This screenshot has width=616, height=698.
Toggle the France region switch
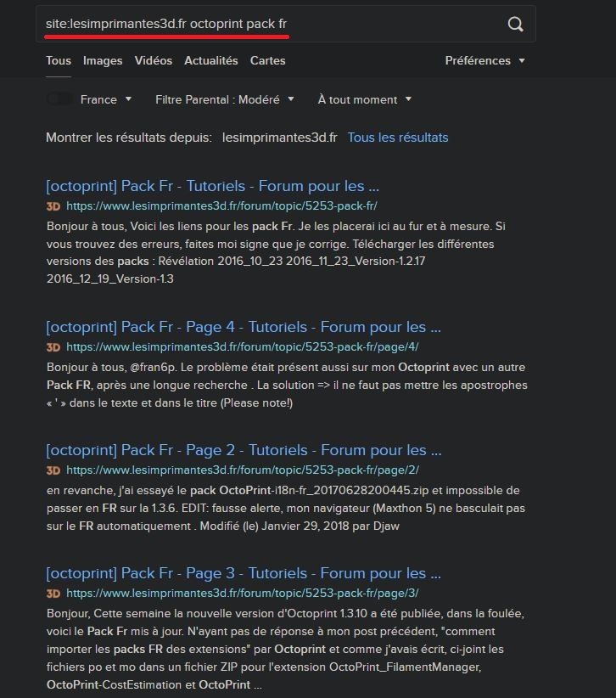click(59, 99)
